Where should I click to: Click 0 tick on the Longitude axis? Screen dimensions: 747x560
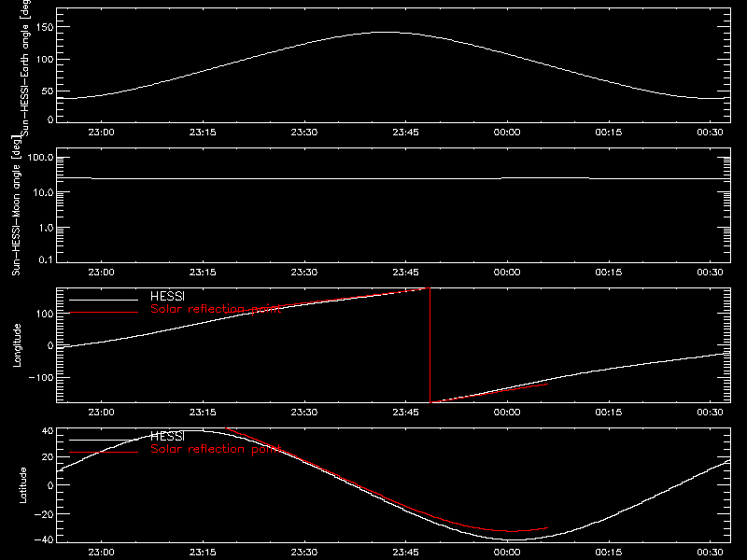coord(50,345)
